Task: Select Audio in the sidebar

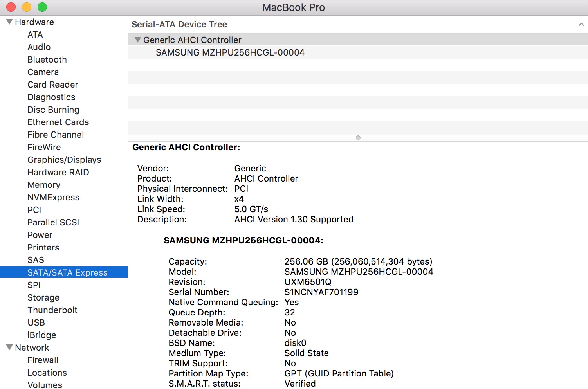Action: (x=39, y=47)
